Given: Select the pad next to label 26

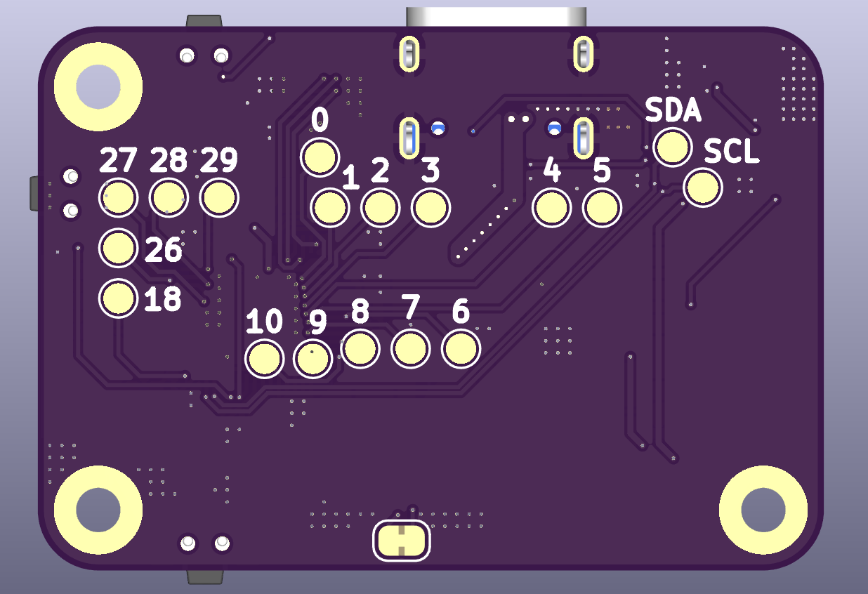Looking at the screenshot, I should [118, 248].
